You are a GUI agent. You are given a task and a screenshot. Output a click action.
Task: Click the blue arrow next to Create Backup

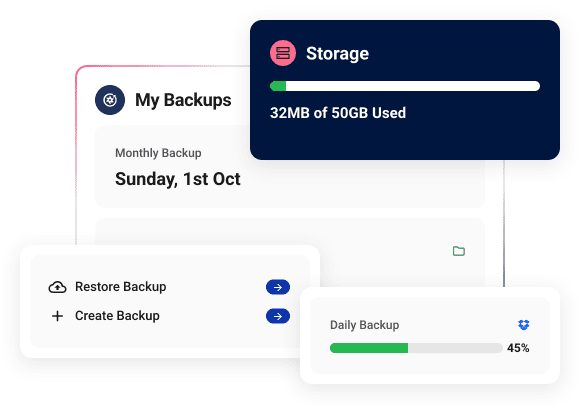(x=278, y=316)
